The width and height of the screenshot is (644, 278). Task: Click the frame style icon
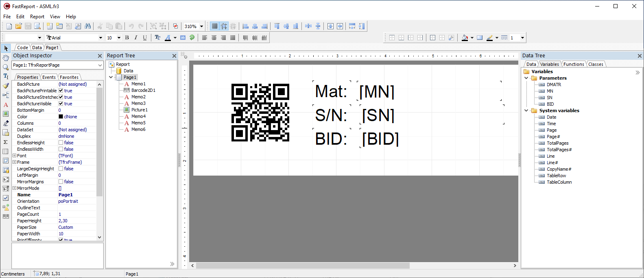tap(504, 38)
